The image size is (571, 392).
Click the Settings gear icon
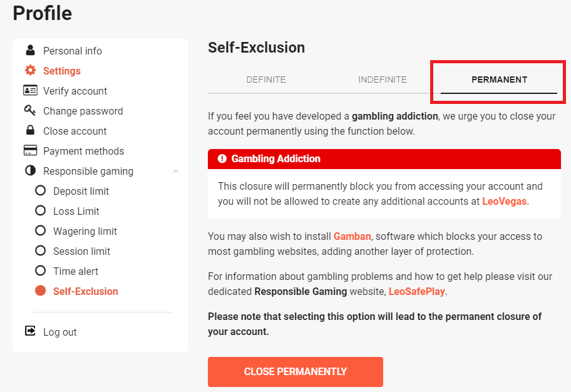click(x=30, y=70)
